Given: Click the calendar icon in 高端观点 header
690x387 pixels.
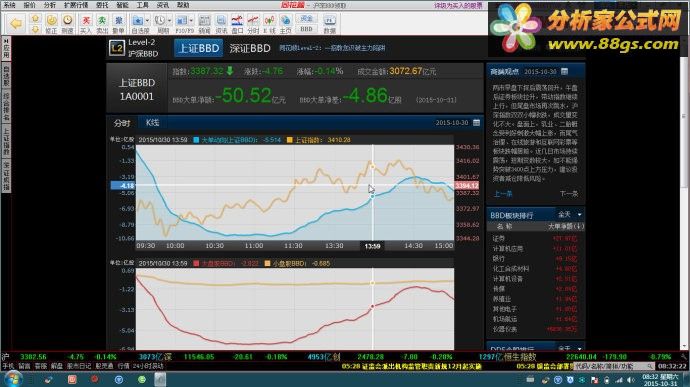Looking at the screenshot, I should (565, 71).
